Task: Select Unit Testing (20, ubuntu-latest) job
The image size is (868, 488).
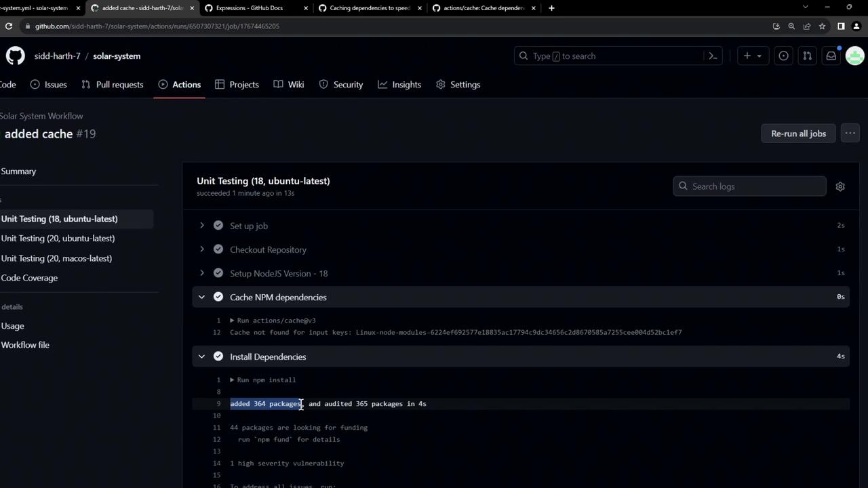Action: (x=58, y=239)
